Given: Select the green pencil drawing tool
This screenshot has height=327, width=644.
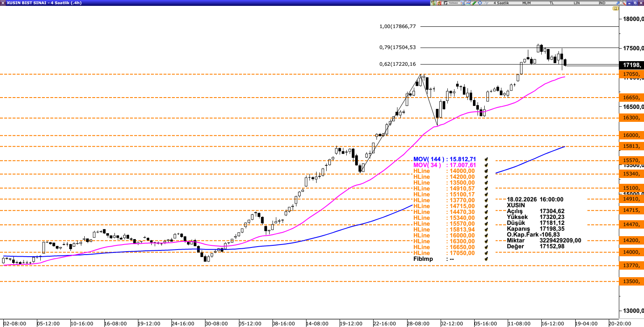Looking at the screenshot, I should (x=473, y=3).
